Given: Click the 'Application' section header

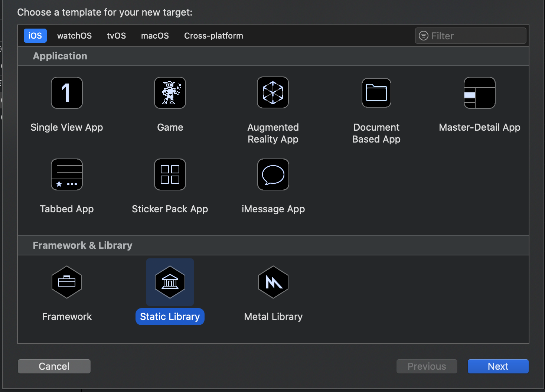Looking at the screenshot, I should pos(60,56).
